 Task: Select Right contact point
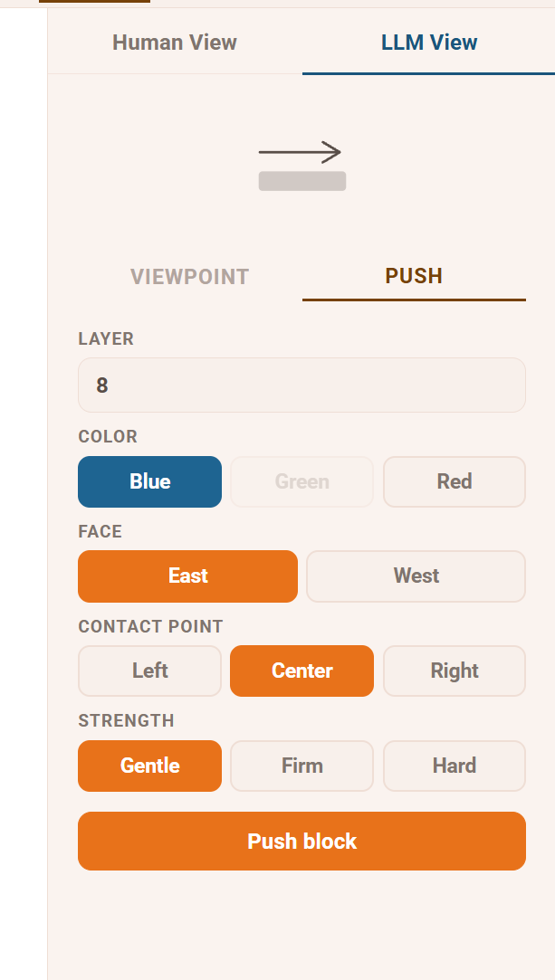[455, 671]
